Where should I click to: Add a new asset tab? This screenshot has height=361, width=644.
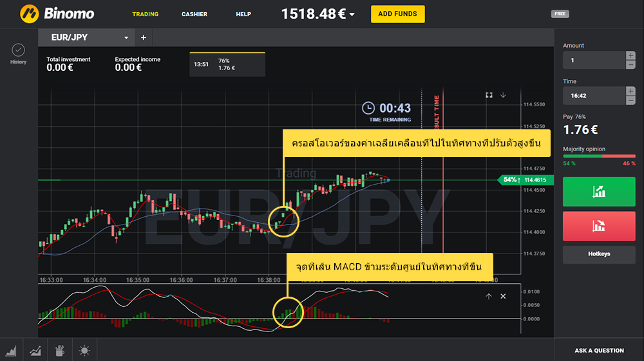coord(143,38)
